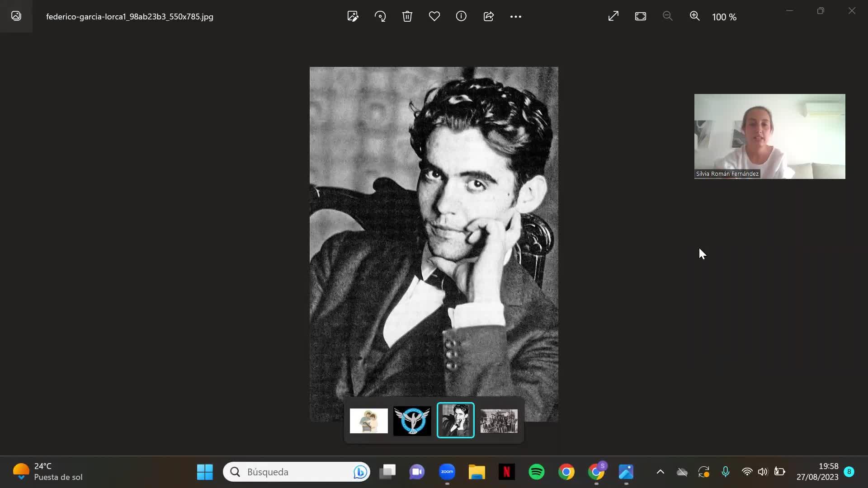
Task: Mark the photo as favorite with the heart
Action: [434, 17]
